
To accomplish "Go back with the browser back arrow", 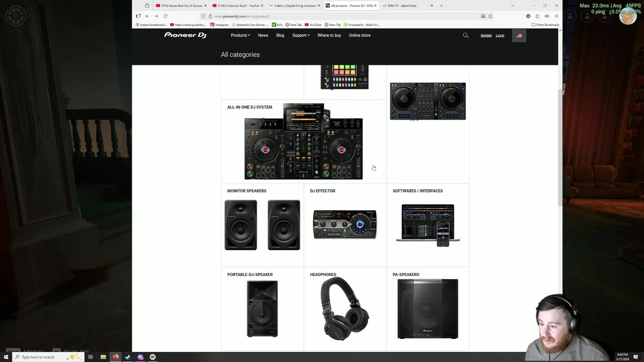I will [x=147, y=16].
